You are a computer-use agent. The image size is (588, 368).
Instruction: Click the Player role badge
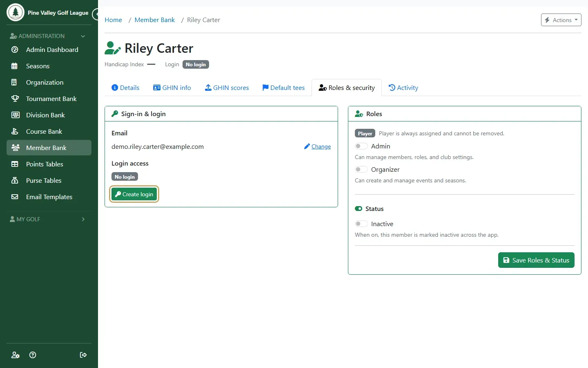pos(365,133)
